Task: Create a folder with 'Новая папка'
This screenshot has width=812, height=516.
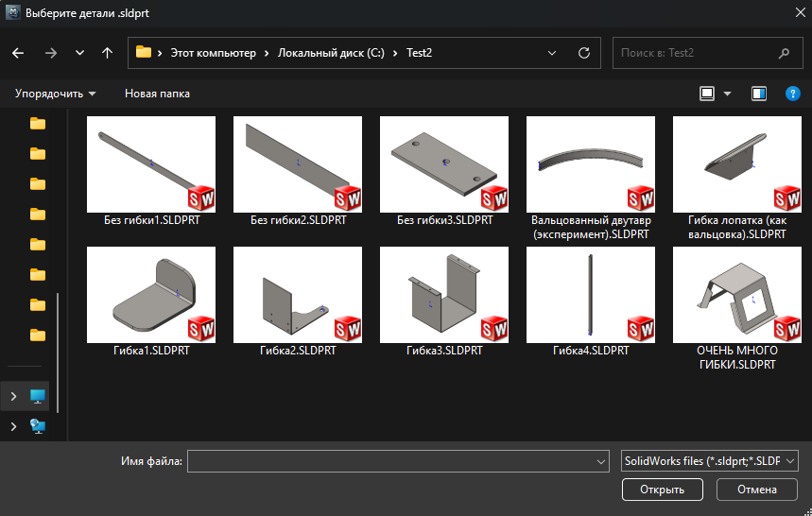Action: 157,94
